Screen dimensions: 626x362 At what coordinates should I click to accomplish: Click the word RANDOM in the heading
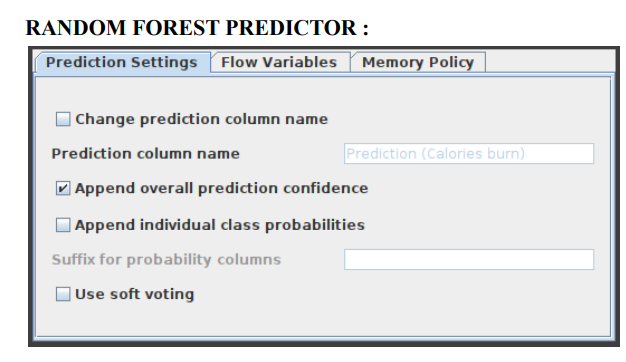76,28
